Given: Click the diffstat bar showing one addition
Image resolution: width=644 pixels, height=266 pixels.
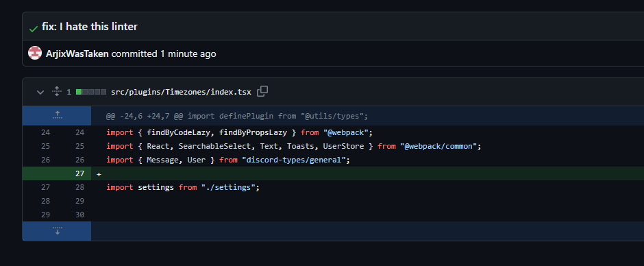Looking at the screenshot, I should point(91,92).
